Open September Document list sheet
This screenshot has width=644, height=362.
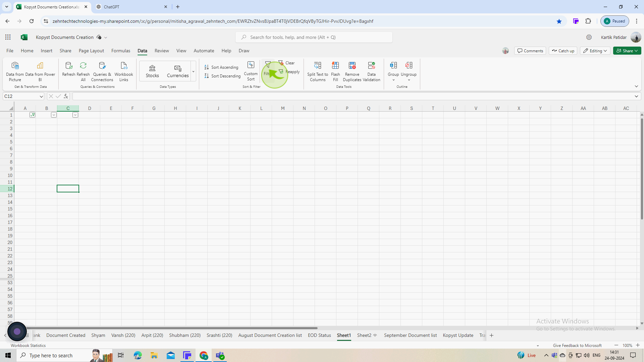pyautogui.click(x=410, y=335)
